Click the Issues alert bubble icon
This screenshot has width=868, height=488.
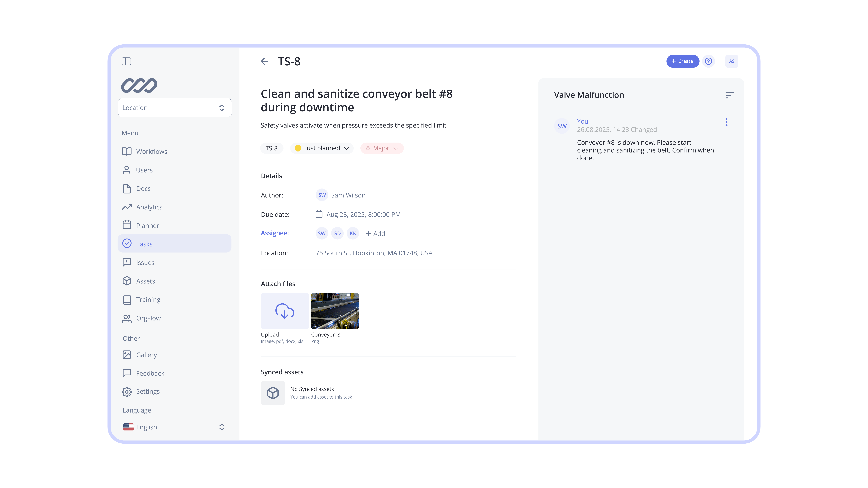[x=127, y=262]
